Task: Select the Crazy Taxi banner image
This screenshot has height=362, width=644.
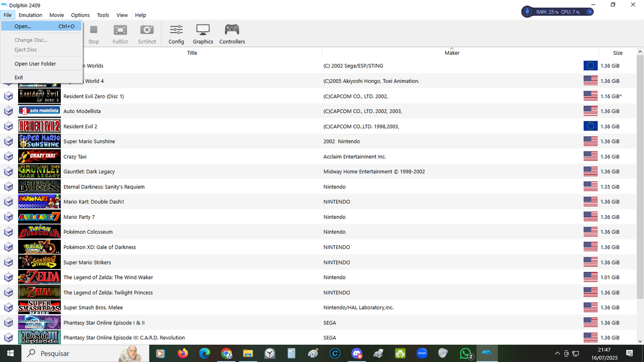Action: point(39,156)
